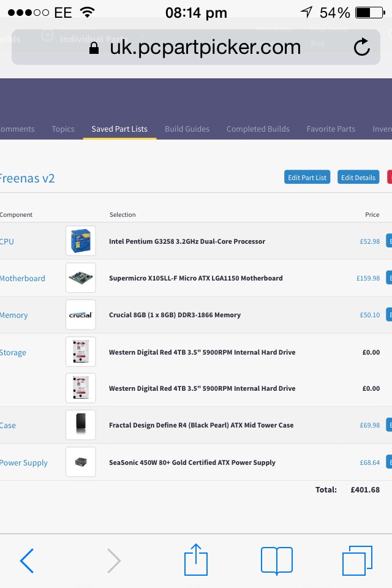Open Safari bookmarks book icon

tap(276, 560)
